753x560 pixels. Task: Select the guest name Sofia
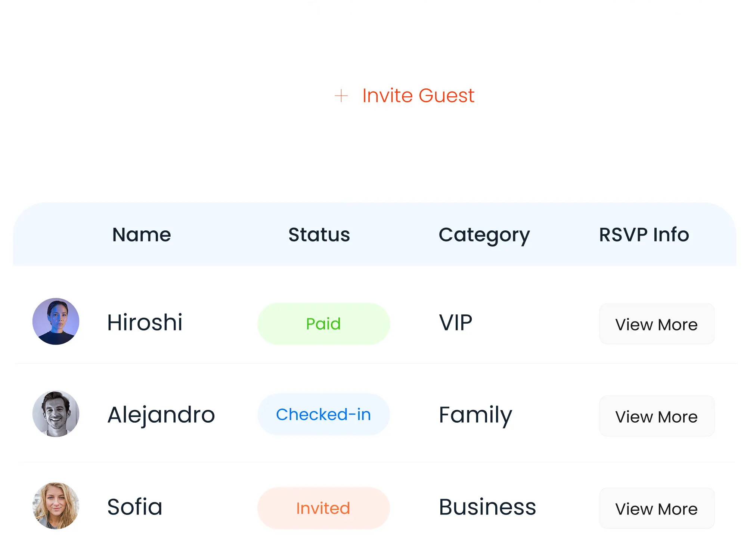point(135,507)
